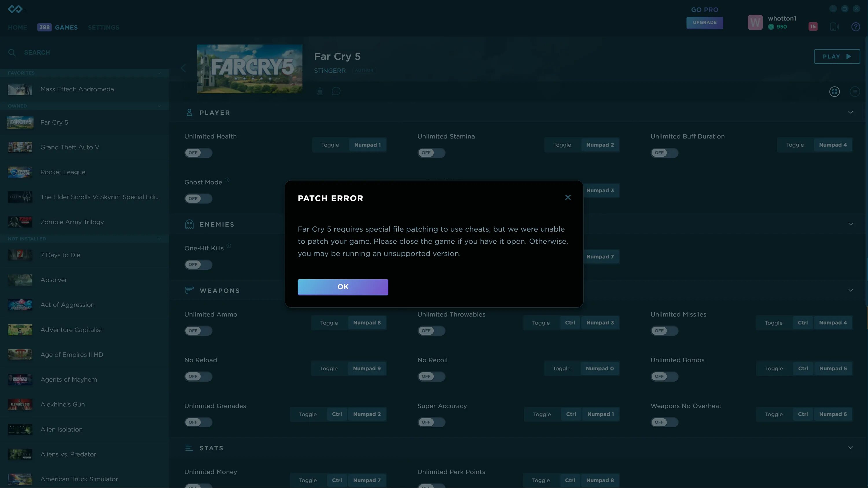Viewport: 868px width, 488px height.
Task: Click the Weapons gun icon
Action: click(x=190, y=290)
